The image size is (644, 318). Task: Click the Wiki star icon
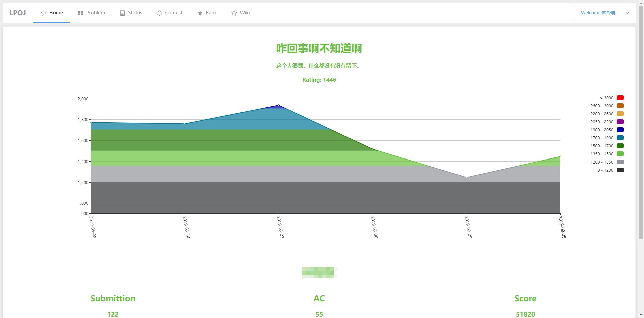234,13
